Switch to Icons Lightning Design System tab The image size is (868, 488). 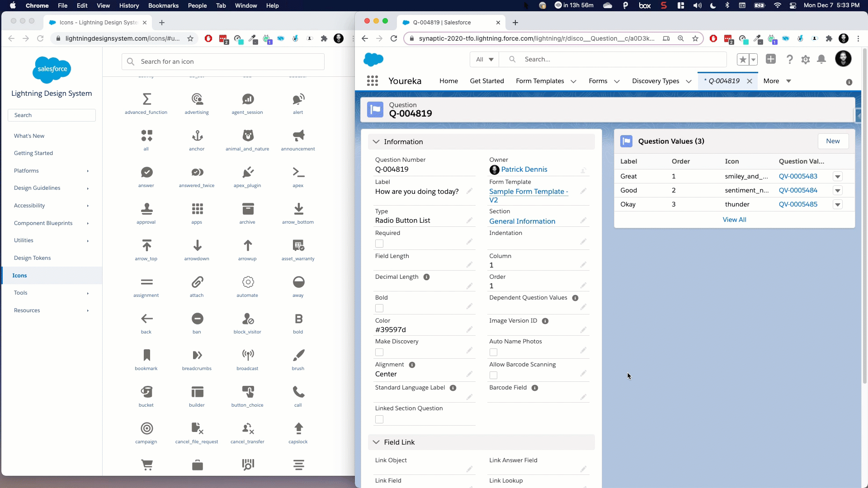click(98, 22)
